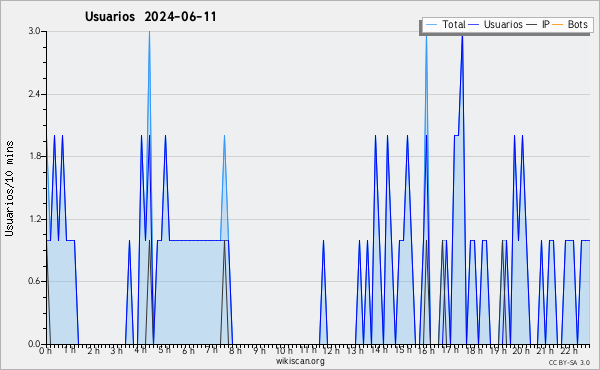This screenshot has width=600, height=370.
Task: Click the '9 h' x-axis label
Action: 259,350
